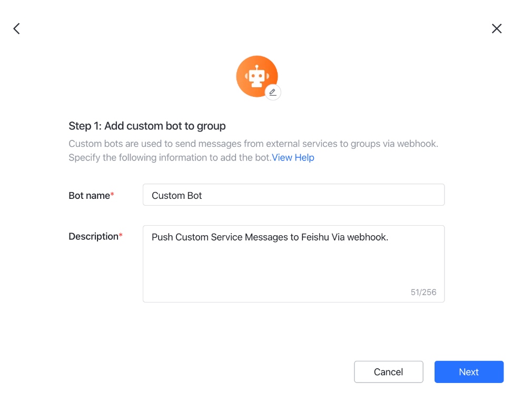Cancel adding the custom bot

[x=389, y=372]
